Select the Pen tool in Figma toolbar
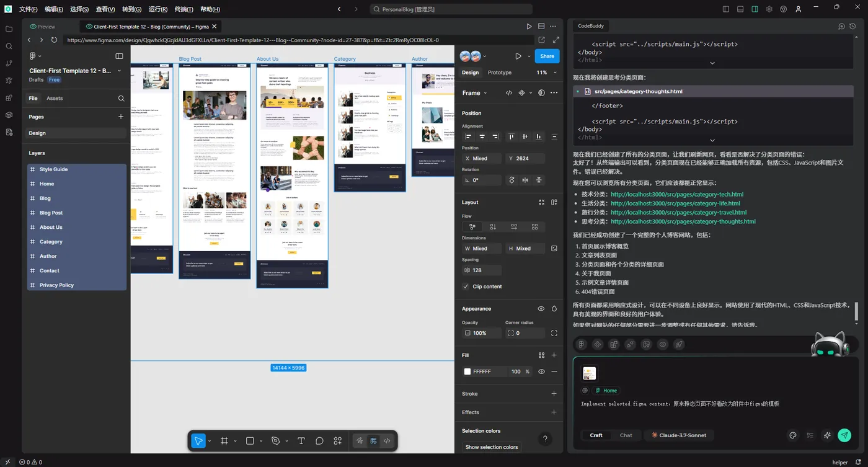868x467 pixels. (x=276, y=441)
